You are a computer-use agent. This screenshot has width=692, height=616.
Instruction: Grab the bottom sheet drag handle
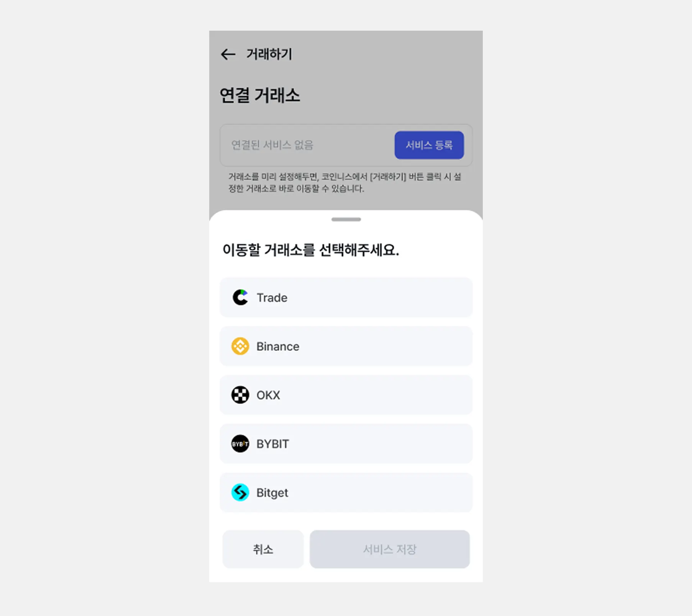click(x=346, y=220)
